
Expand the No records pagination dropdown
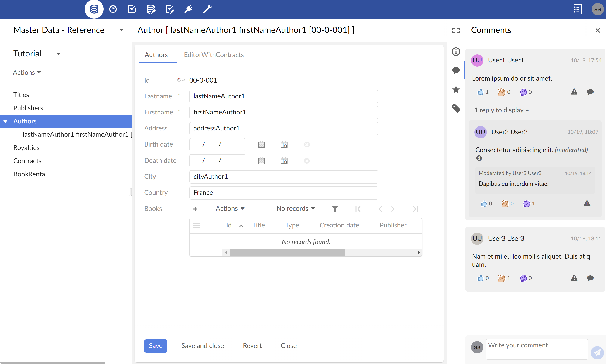click(x=296, y=209)
